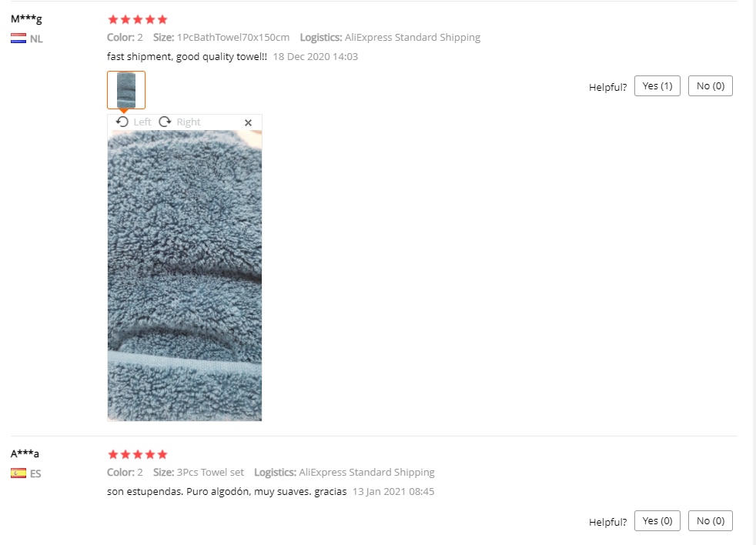Close the expanded review photo viewer
This screenshot has width=756, height=545.
pyautogui.click(x=249, y=122)
